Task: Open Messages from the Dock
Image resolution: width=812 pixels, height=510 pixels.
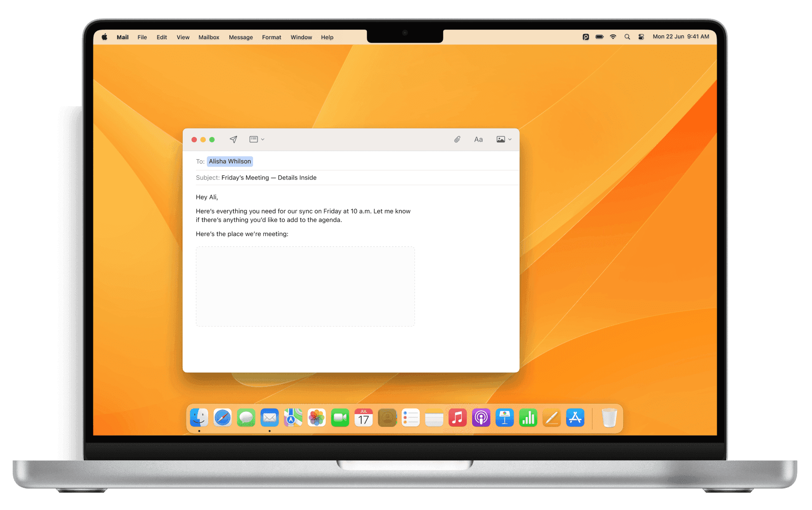Action: (246, 418)
